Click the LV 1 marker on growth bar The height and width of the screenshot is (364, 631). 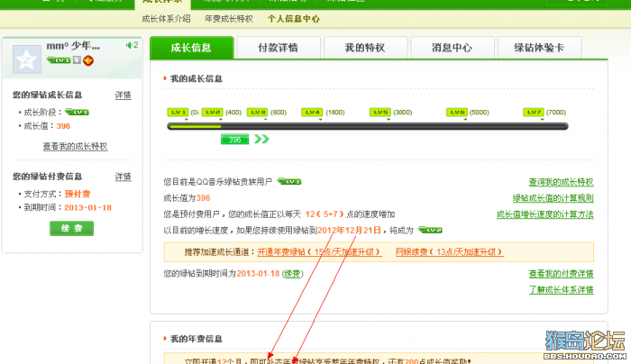(178, 113)
